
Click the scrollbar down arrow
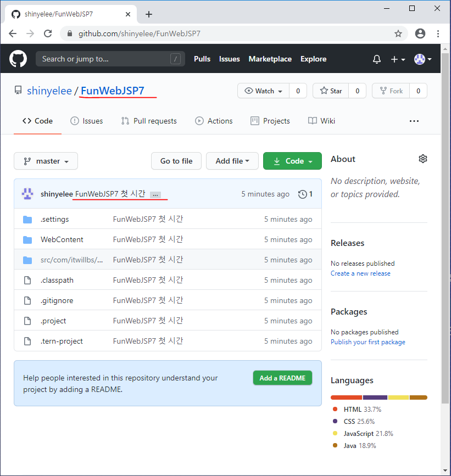tap(445, 471)
